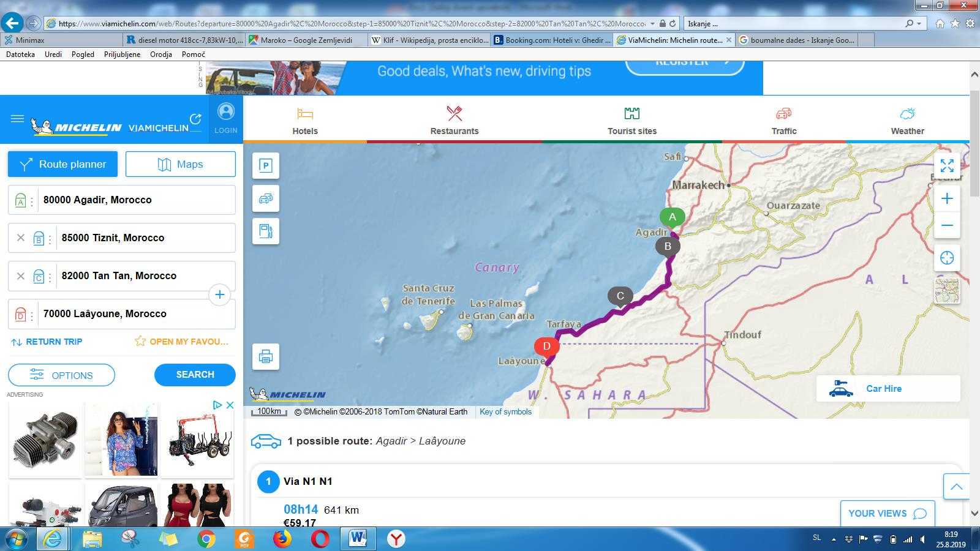The height and width of the screenshot is (551, 980).
Task: Open the Restaurants section
Action: click(454, 121)
